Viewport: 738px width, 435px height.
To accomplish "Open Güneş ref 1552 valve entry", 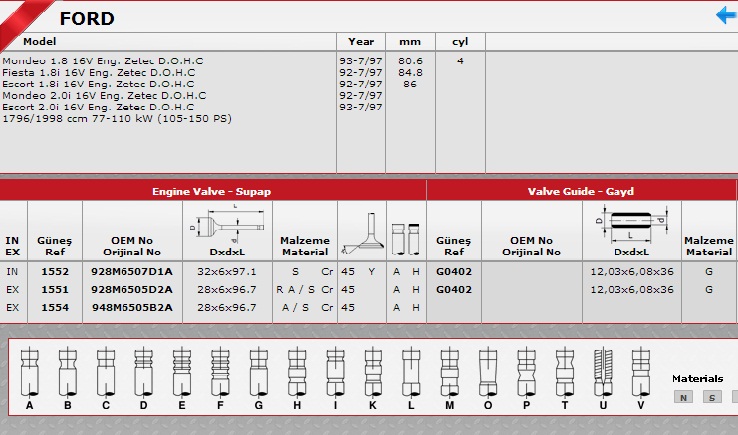I will point(55,272).
